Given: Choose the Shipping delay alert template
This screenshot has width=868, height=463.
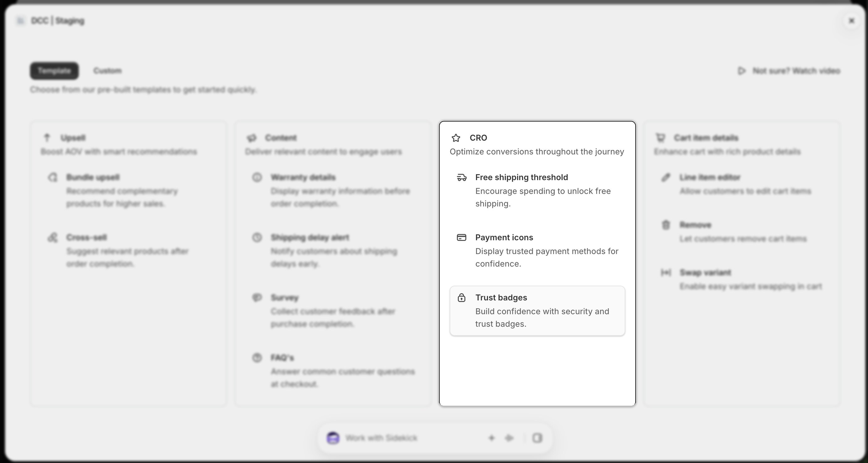Looking at the screenshot, I should pos(333,251).
